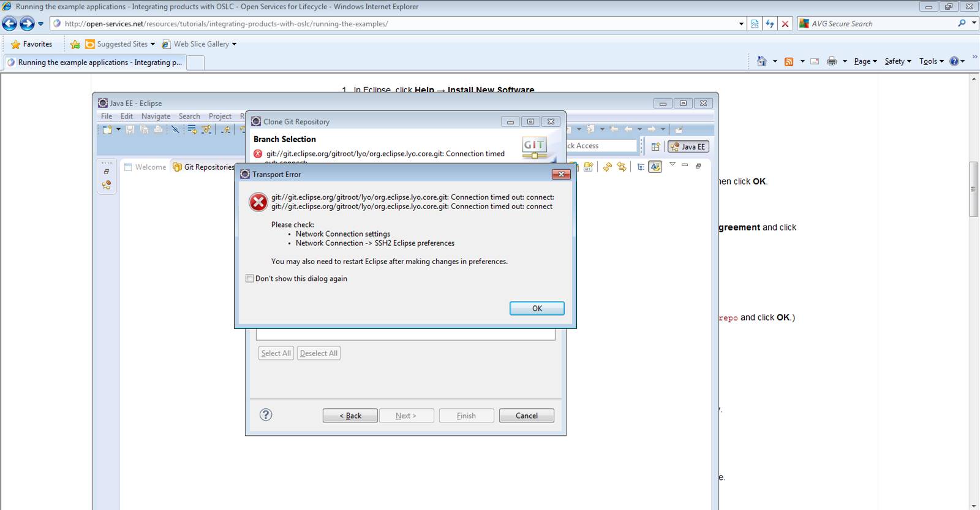Show more command bar items via chevron
Viewport: 980px width, 510px height.
tap(974, 58)
